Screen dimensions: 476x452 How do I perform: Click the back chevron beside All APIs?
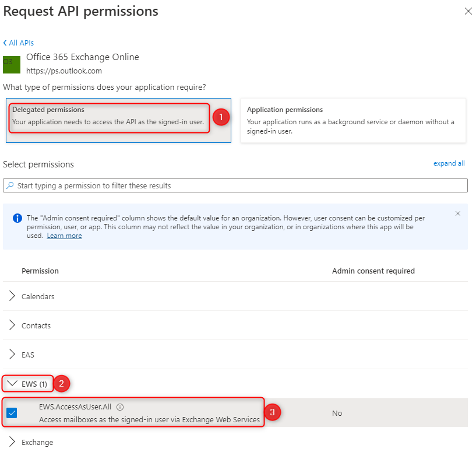[5, 43]
